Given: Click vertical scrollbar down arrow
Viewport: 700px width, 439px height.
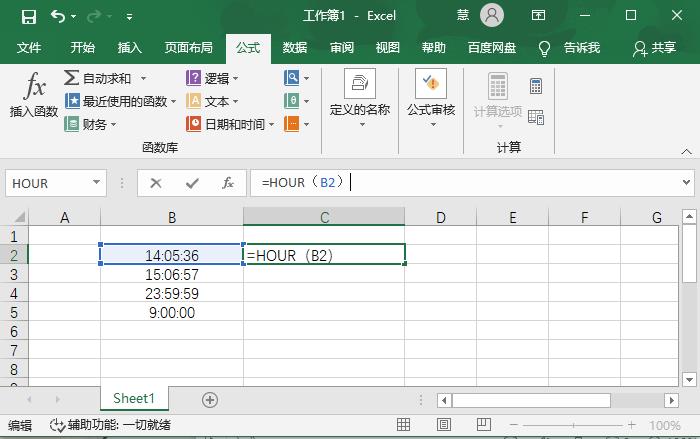Looking at the screenshot, I should [689, 380].
